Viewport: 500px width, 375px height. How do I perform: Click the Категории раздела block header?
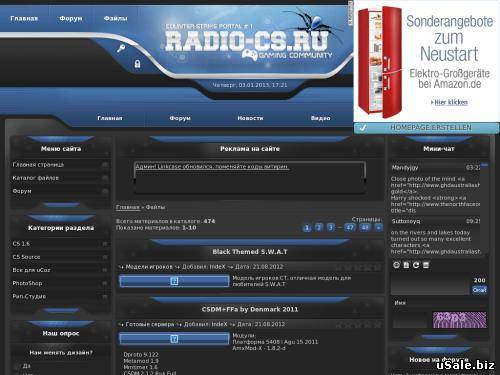(x=61, y=228)
